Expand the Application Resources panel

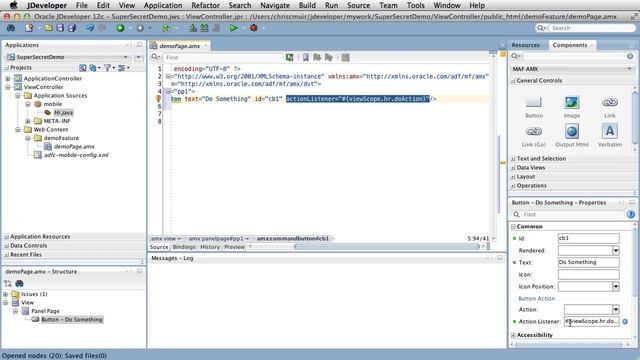(7, 237)
